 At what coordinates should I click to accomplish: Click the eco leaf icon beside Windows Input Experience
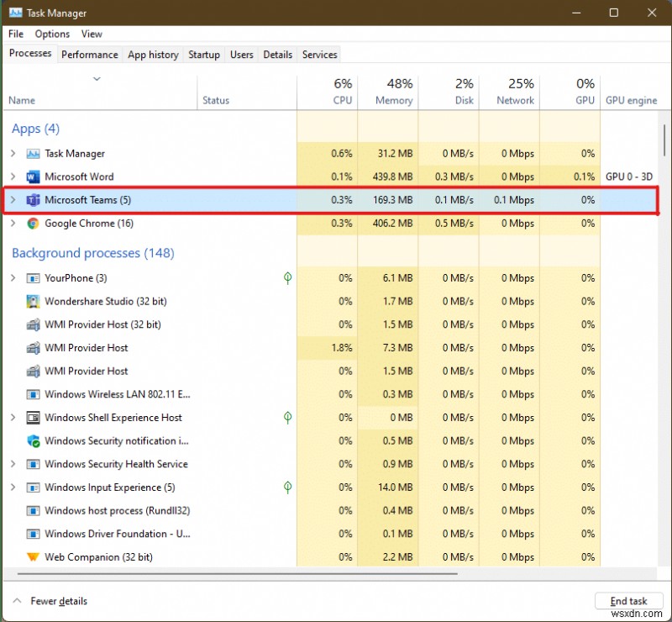click(x=287, y=487)
